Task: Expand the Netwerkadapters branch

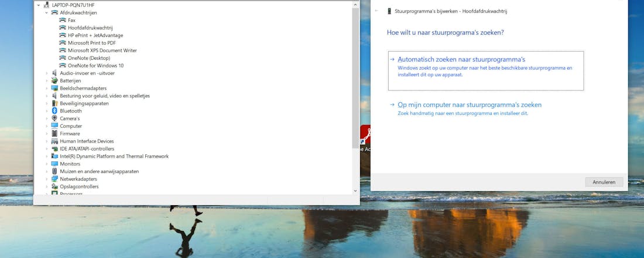Action: tap(46, 179)
